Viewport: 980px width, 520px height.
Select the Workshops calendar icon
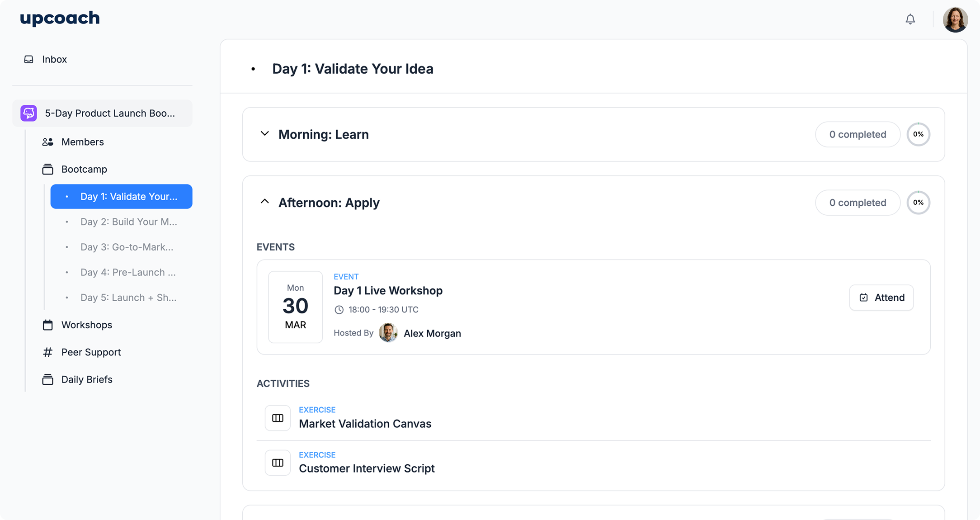click(47, 325)
